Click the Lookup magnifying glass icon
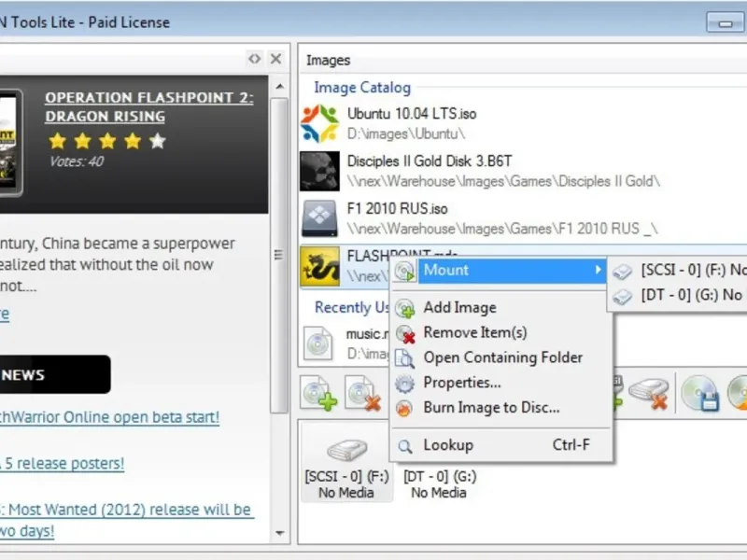This screenshot has height=560, width=747. (x=405, y=446)
